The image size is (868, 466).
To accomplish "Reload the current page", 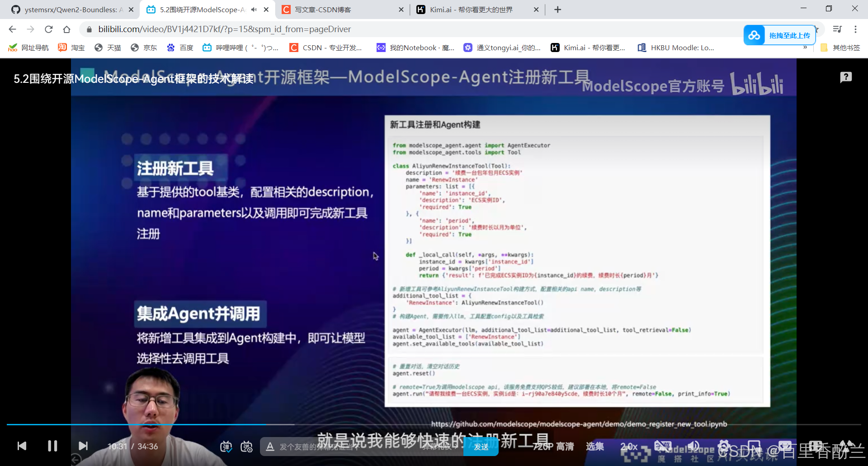I will click(48, 29).
